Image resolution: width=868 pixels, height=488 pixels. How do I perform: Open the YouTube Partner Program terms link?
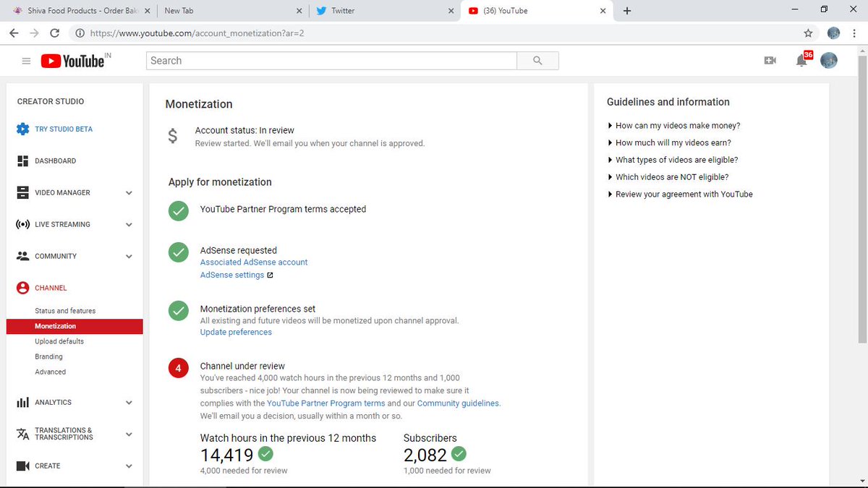[x=325, y=403]
